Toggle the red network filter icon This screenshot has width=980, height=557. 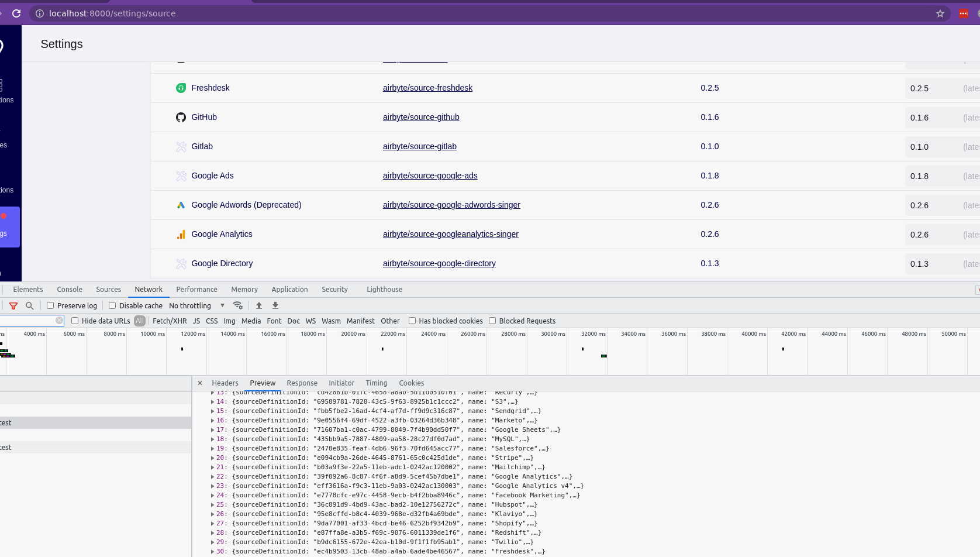[13, 305]
